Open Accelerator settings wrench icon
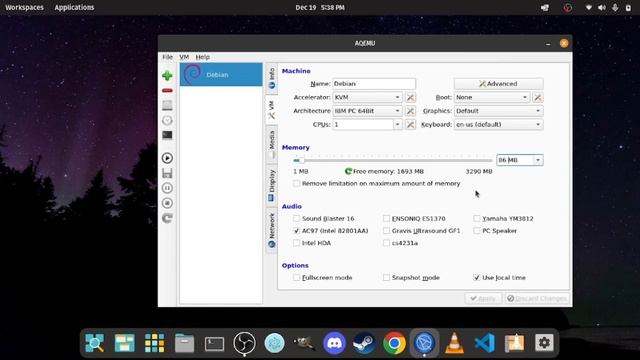This screenshot has width=640, height=360. [x=410, y=98]
